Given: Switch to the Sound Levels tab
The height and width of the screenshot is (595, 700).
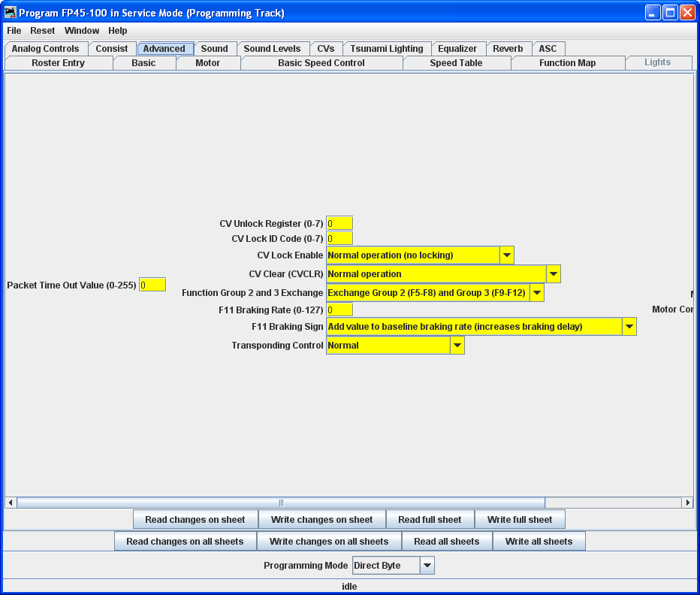Looking at the screenshot, I should click(272, 49).
